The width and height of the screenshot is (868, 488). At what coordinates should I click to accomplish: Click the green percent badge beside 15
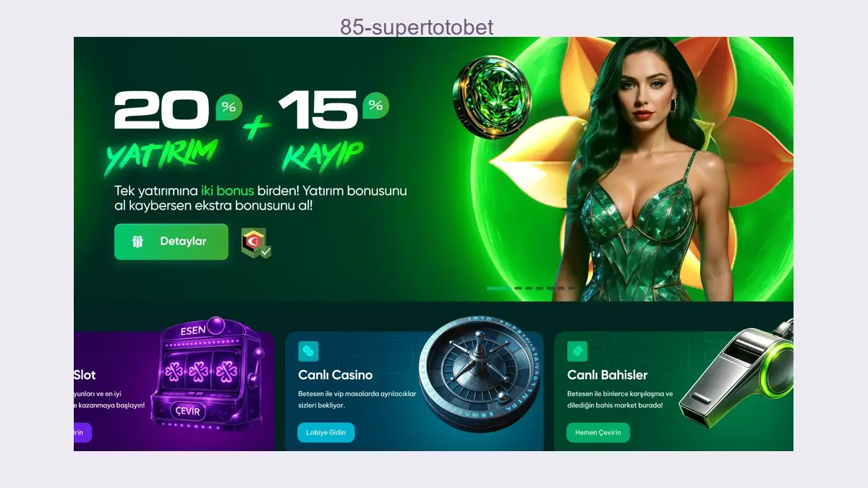375,106
